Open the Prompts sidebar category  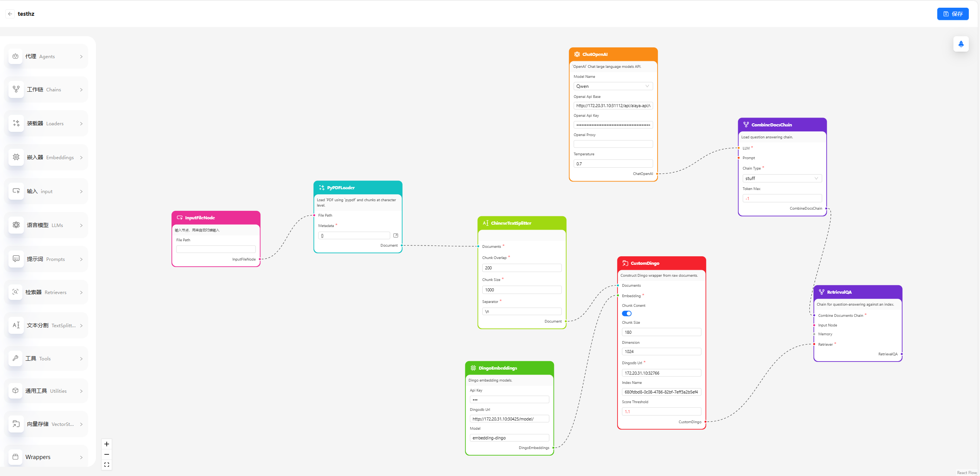pyautogui.click(x=46, y=259)
